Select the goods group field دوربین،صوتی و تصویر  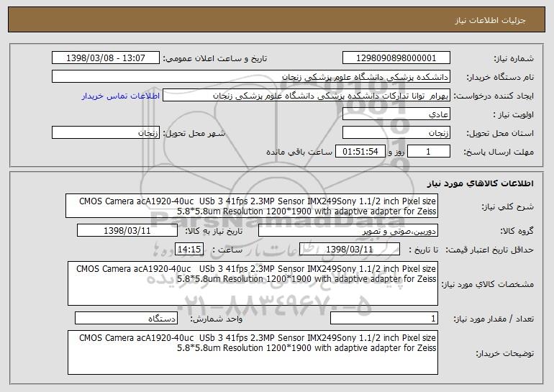click(x=348, y=231)
